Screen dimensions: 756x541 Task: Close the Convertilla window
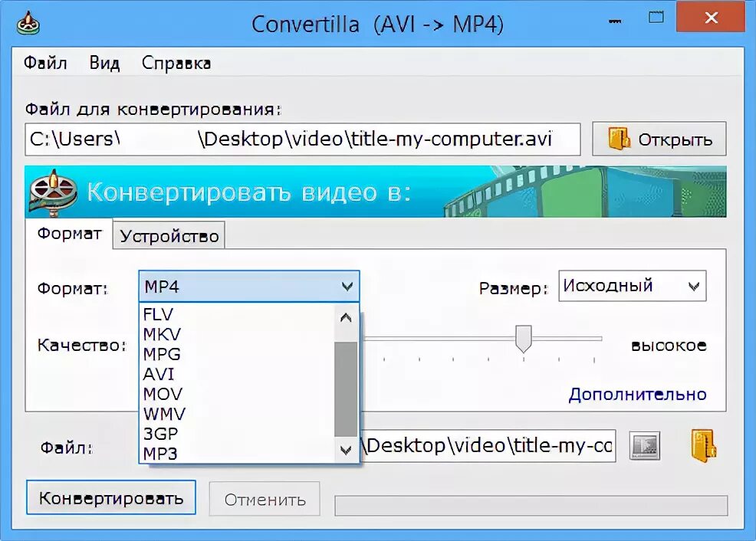coord(711,18)
